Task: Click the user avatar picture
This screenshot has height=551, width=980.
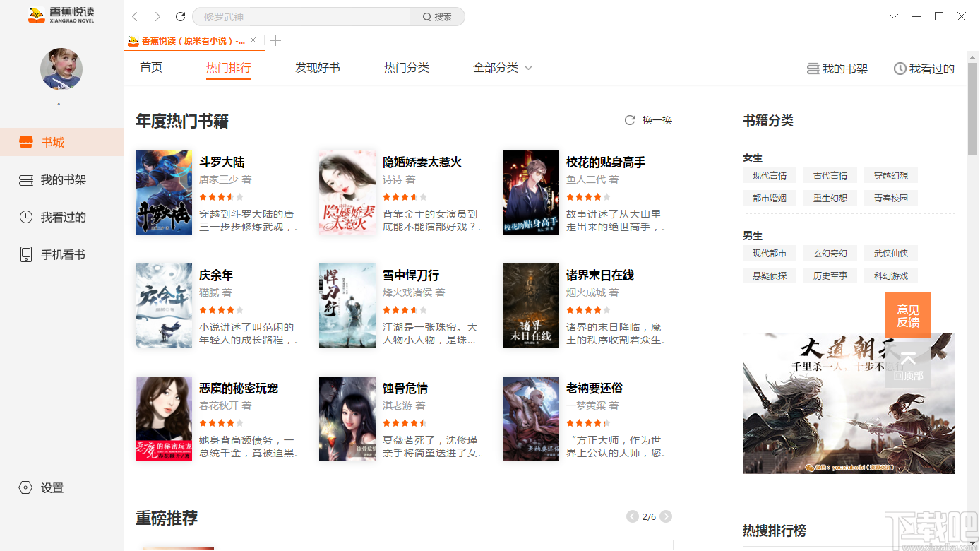Action: click(x=61, y=69)
